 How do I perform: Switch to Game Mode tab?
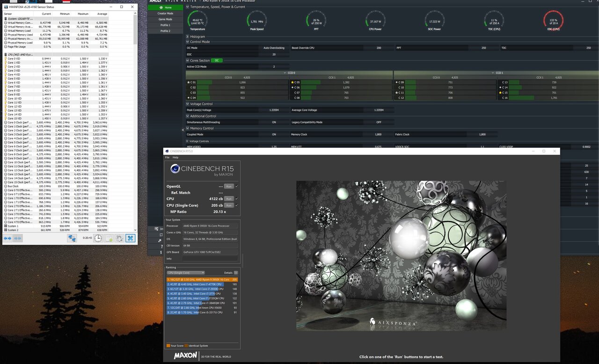coord(165,19)
